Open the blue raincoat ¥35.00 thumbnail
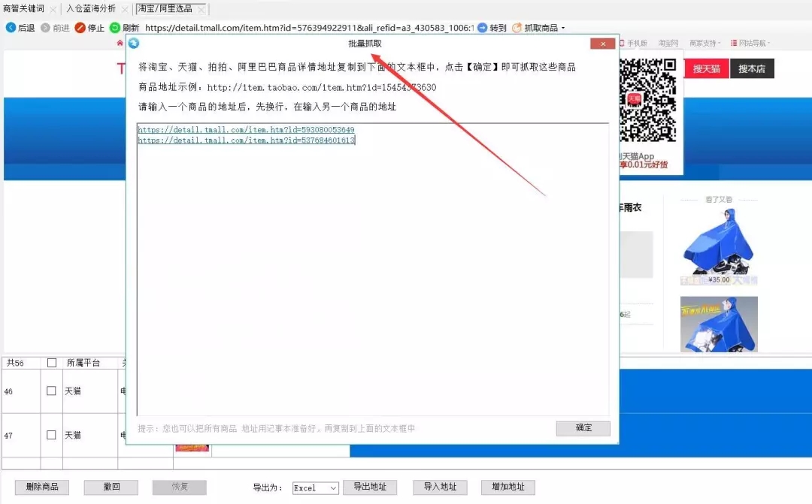 pyautogui.click(x=719, y=246)
